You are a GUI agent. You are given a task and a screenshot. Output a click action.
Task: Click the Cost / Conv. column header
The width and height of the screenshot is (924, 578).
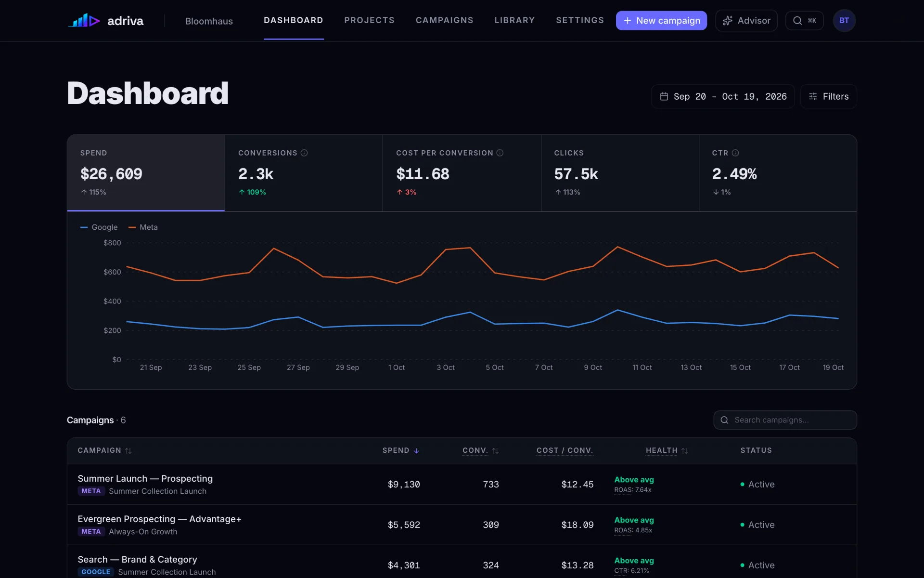(x=565, y=450)
